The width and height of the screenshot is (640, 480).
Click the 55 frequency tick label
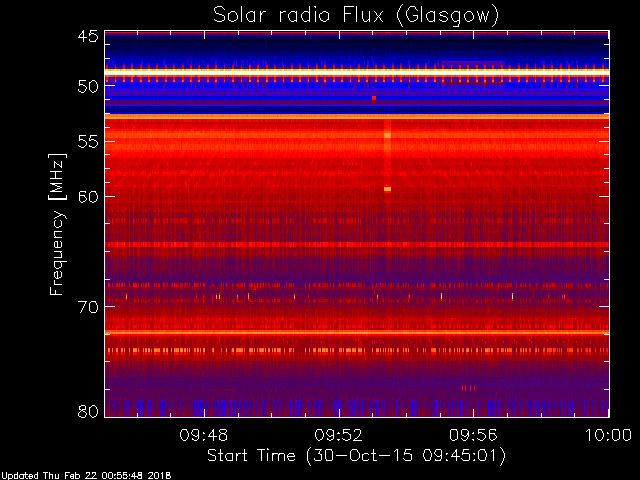tap(88, 142)
